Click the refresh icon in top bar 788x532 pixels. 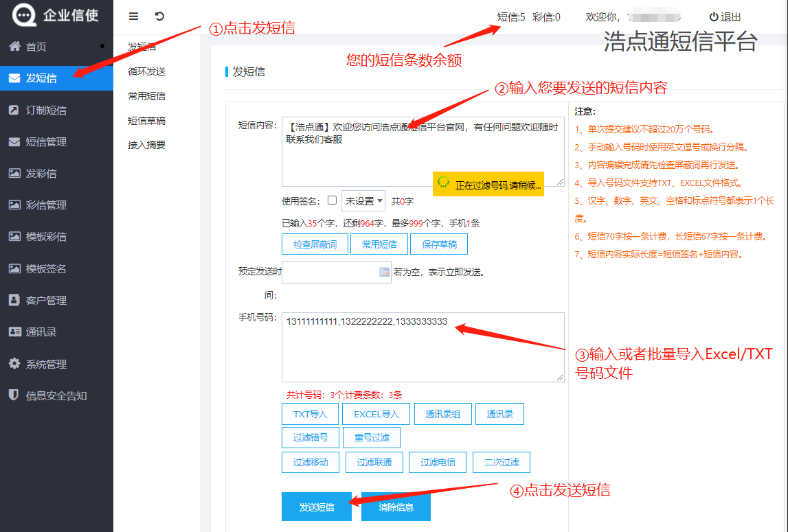pyautogui.click(x=159, y=16)
